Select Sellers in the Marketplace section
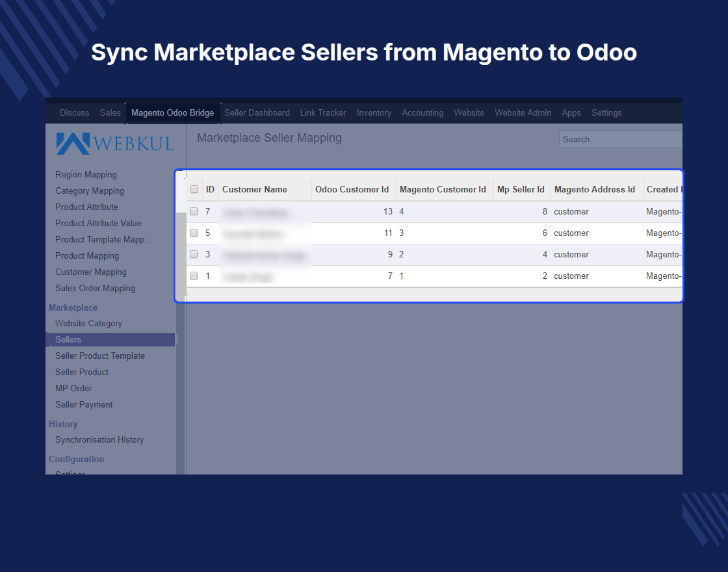The width and height of the screenshot is (728, 572). pyautogui.click(x=110, y=339)
